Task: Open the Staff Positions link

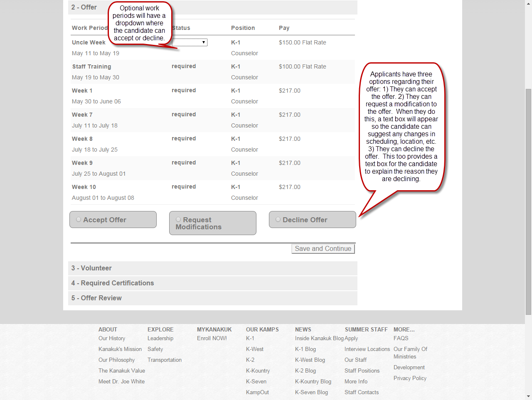Action: 362,371
